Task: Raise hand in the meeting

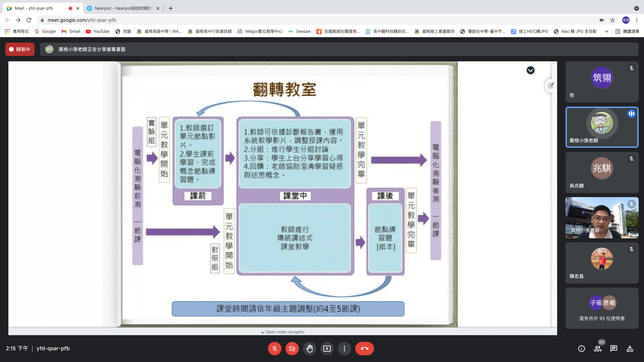Action: coord(309,349)
